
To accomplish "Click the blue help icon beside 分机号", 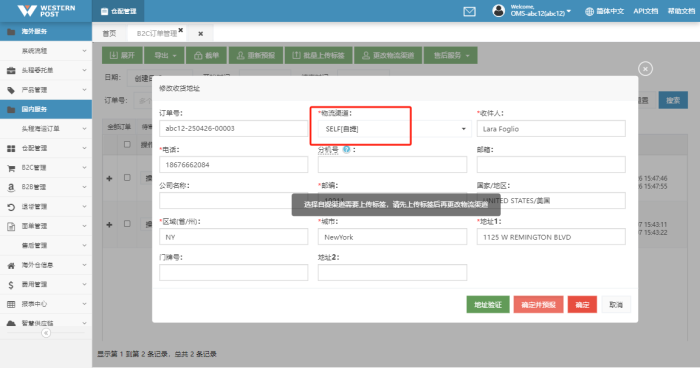I will tap(346, 150).
